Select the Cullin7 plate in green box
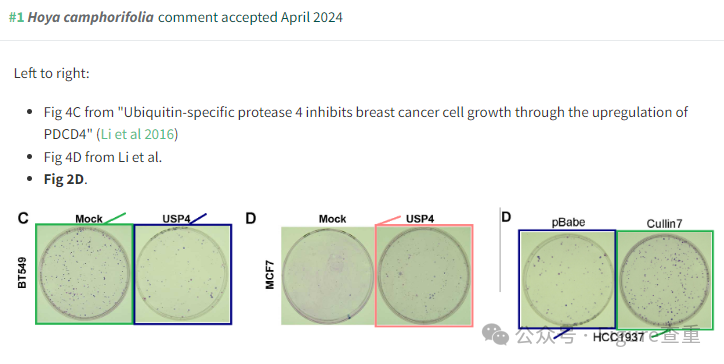Viewport: 724px width, 364px height. click(x=665, y=280)
